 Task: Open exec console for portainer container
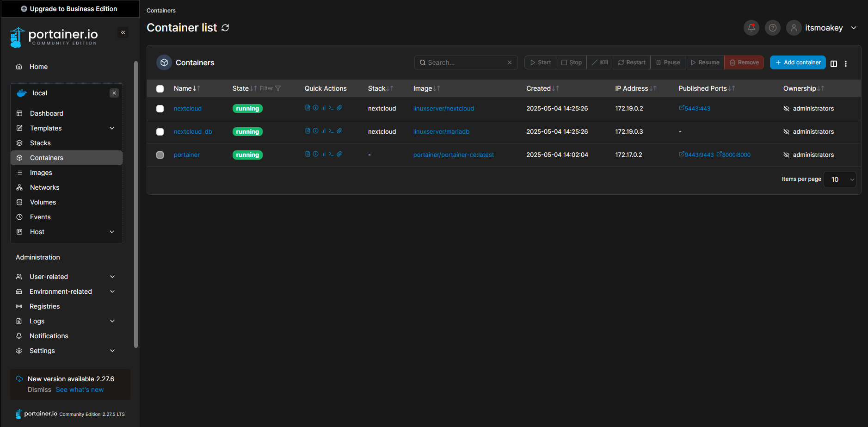point(331,154)
